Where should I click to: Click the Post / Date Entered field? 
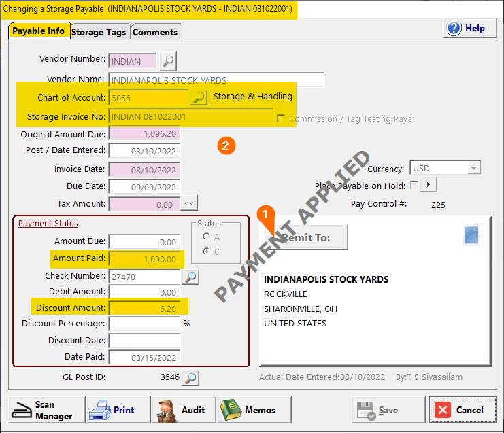[144, 151]
